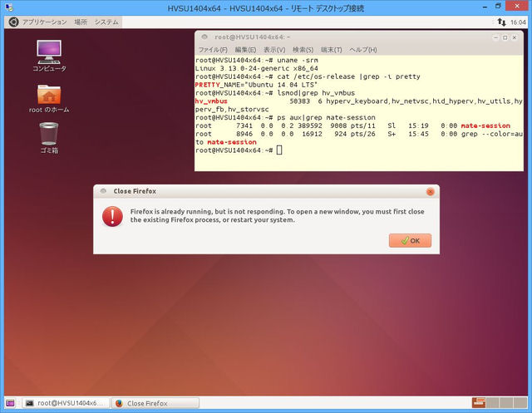Image resolution: width=532 pixels, height=413 pixels.
Task: Switch to root@HVSU1404x64 taskbar window
Action: pyautogui.click(x=66, y=403)
